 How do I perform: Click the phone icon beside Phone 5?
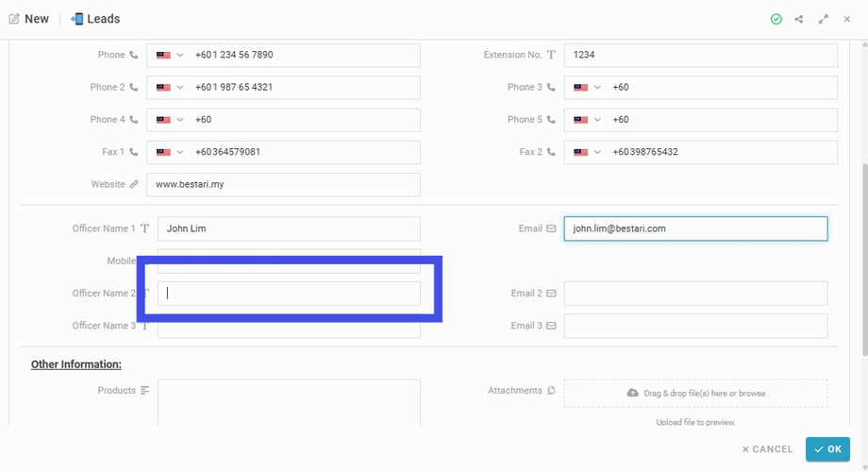(551, 120)
